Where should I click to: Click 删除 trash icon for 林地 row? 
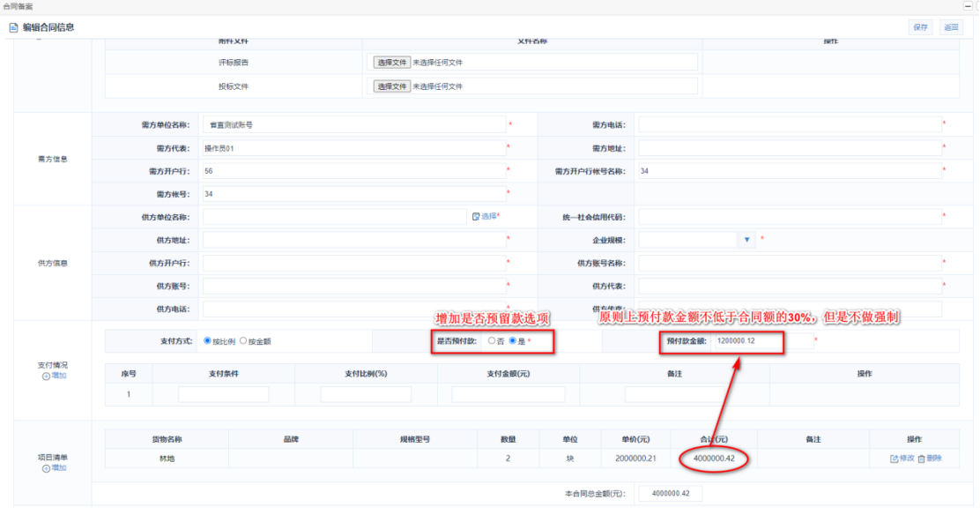(x=921, y=459)
